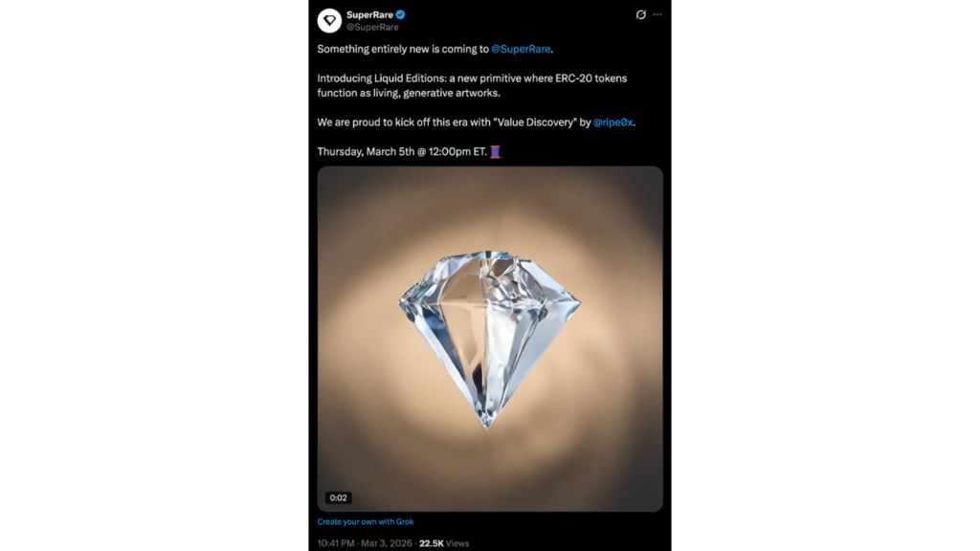Click the Mar 3, 2026 post date

387,543
